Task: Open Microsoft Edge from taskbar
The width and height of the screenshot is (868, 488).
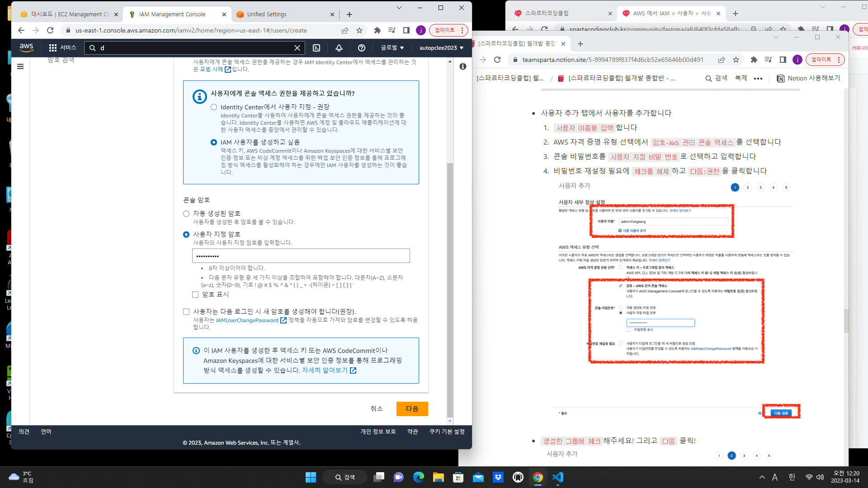Action: tap(419, 477)
